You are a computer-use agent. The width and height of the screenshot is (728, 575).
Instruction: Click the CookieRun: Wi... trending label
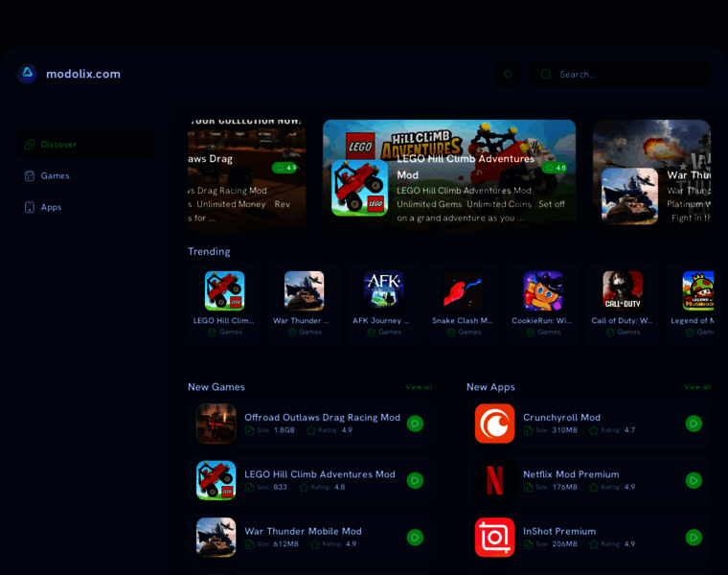click(542, 320)
